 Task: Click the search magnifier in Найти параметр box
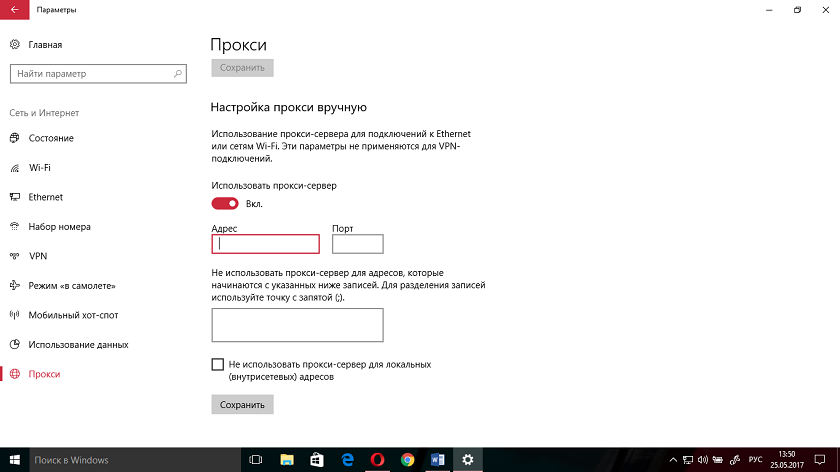pyautogui.click(x=178, y=74)
